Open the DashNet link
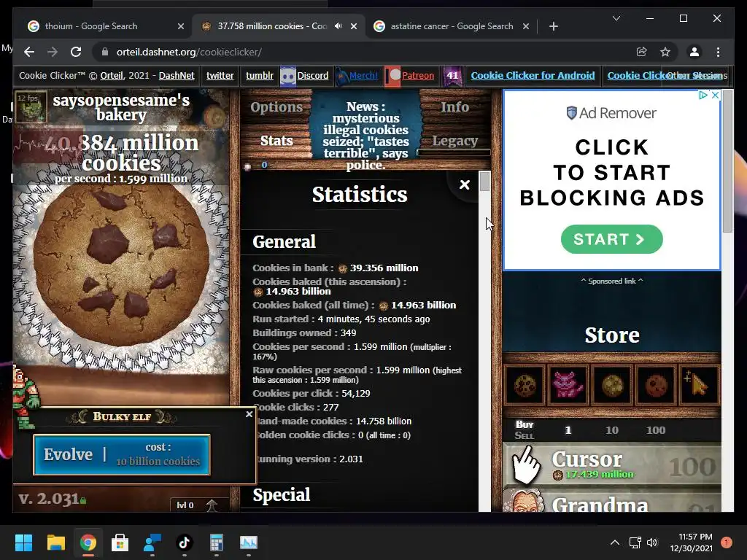Viewport: 747px width, 560px height. coord(177,75)
